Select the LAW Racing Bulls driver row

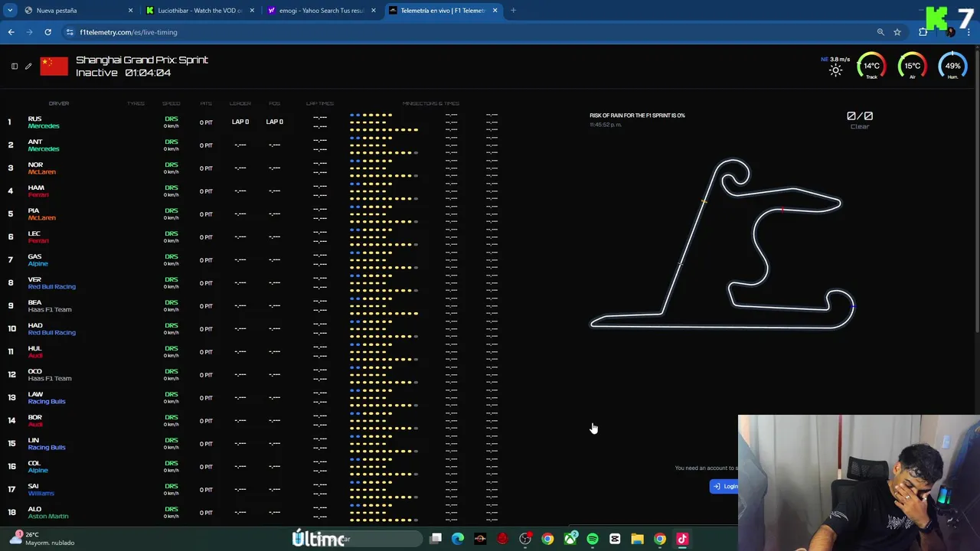253,397
